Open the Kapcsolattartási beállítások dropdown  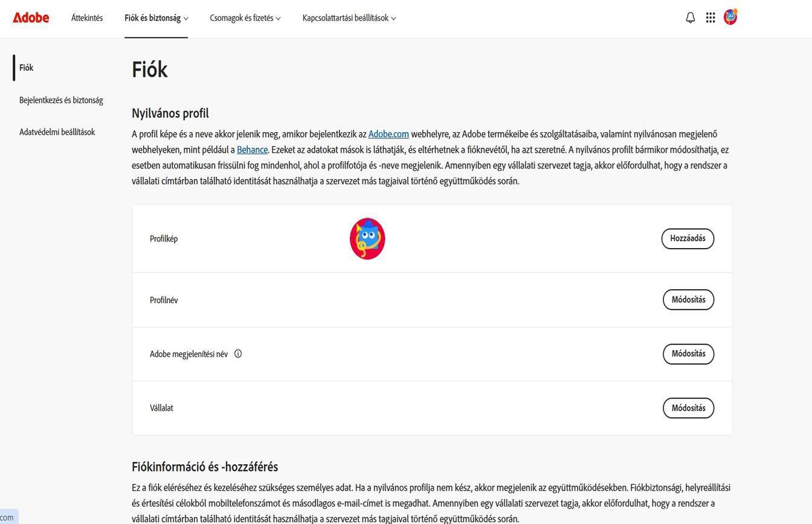(349, 18)
